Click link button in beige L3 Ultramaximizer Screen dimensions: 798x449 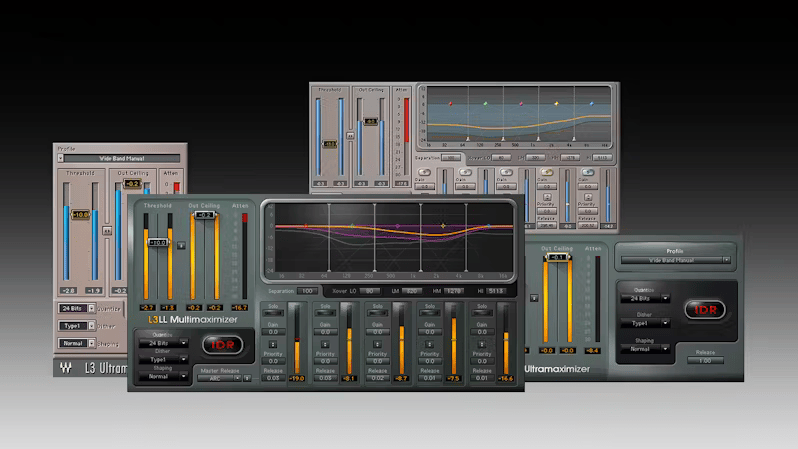(107, 231)
